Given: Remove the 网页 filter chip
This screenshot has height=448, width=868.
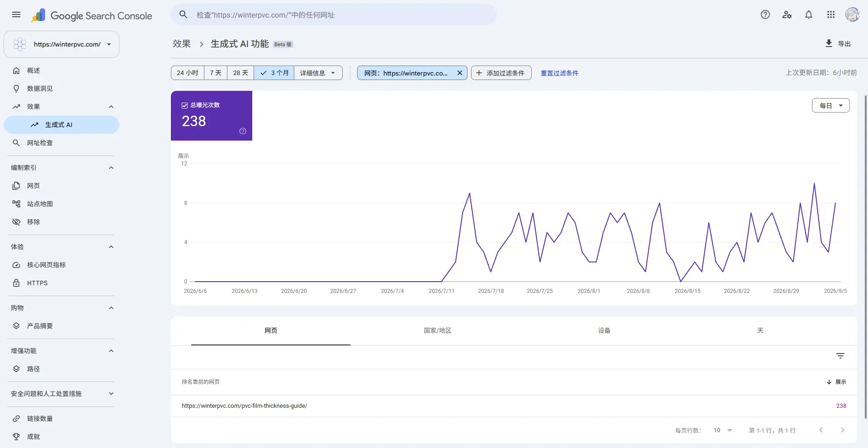Looking at the screenshot, I should point(460,73).
